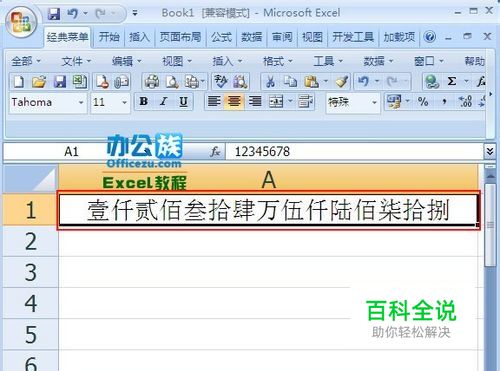Image resolution: width=500 pixels, height=371 pixels.
Task: Expand the Paste options arrow
Action: pyautogui.click(x=326, y=82)
